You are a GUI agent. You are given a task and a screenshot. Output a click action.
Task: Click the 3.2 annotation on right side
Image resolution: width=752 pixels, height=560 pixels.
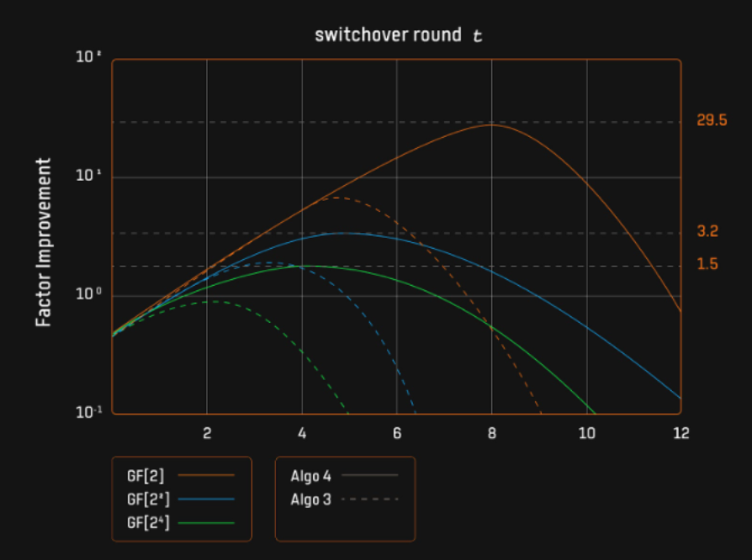pos(707,231)
